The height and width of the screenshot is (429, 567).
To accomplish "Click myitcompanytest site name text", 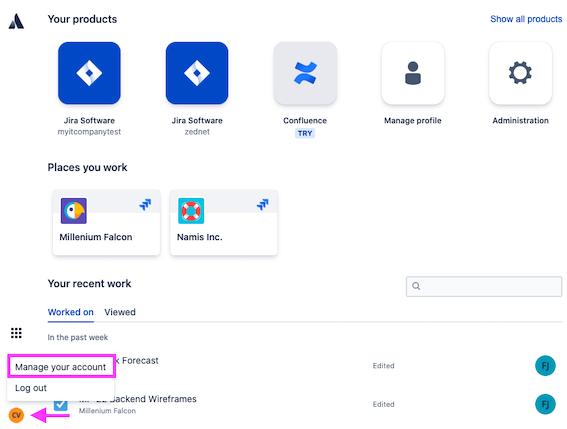I will point(89,132).
